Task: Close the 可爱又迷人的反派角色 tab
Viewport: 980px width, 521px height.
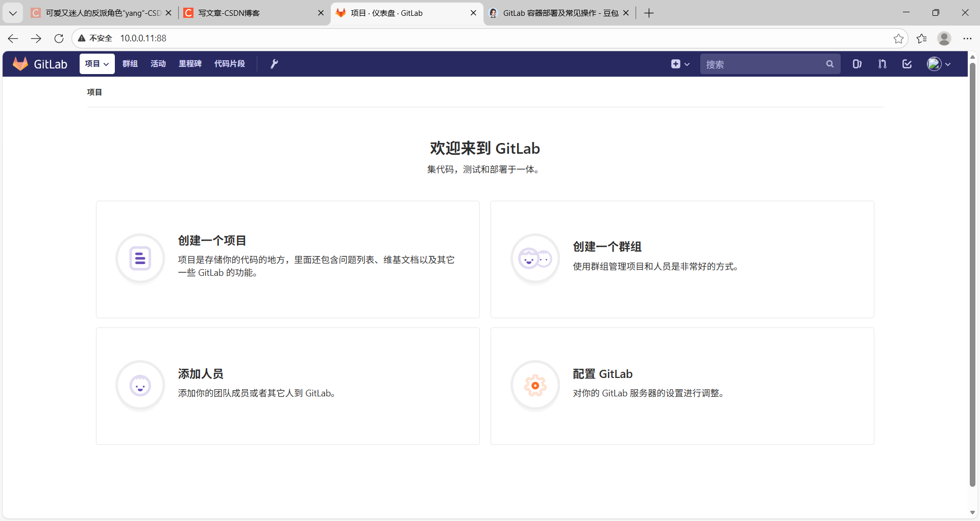Action: (x=168, y=13)
